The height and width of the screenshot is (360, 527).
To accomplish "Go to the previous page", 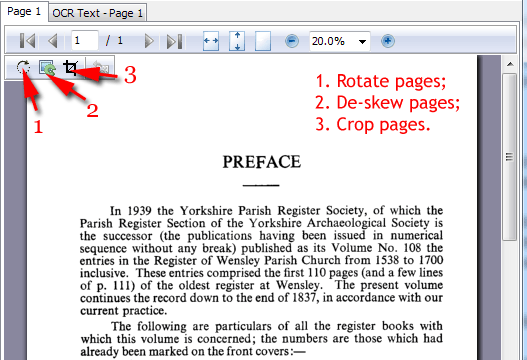I will click(53, 41).
